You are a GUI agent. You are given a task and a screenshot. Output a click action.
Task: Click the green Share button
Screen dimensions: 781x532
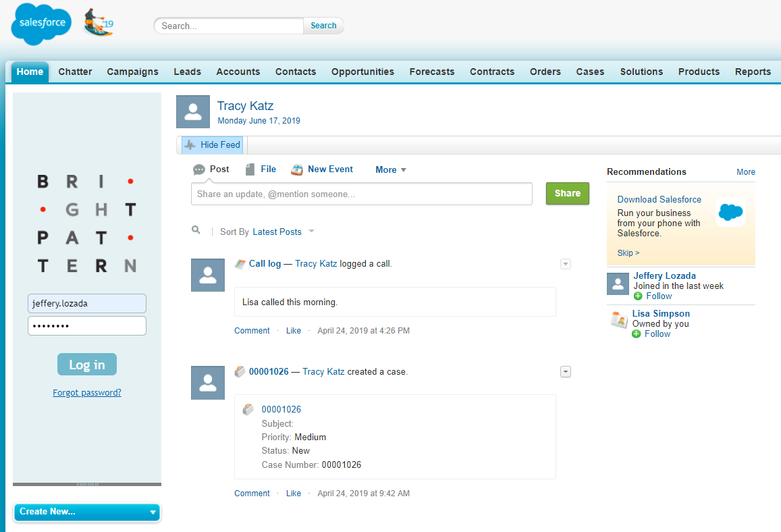pos(567,193)
